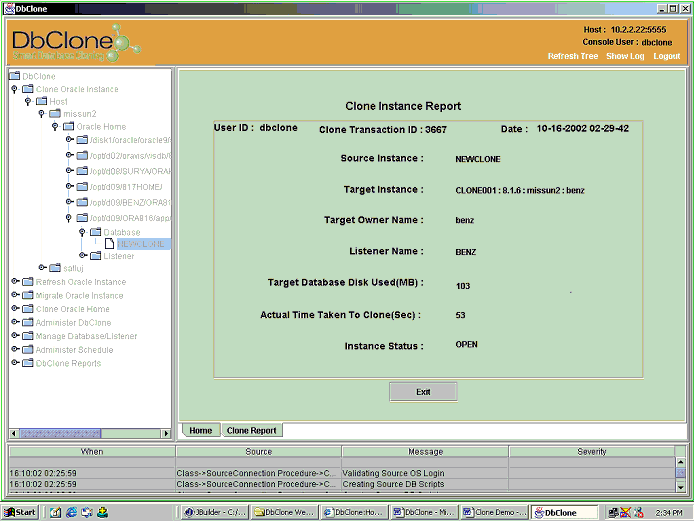Expand the salluj host node
Viewport: 694px width, 521px height.
(42, 267)
